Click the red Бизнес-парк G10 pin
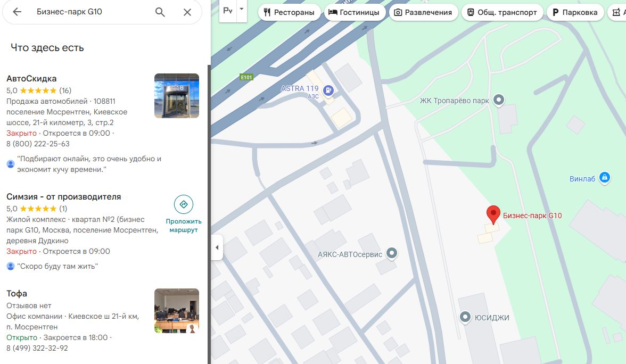Viewport: 626px width, 364px height. click(x=493, y=215)
